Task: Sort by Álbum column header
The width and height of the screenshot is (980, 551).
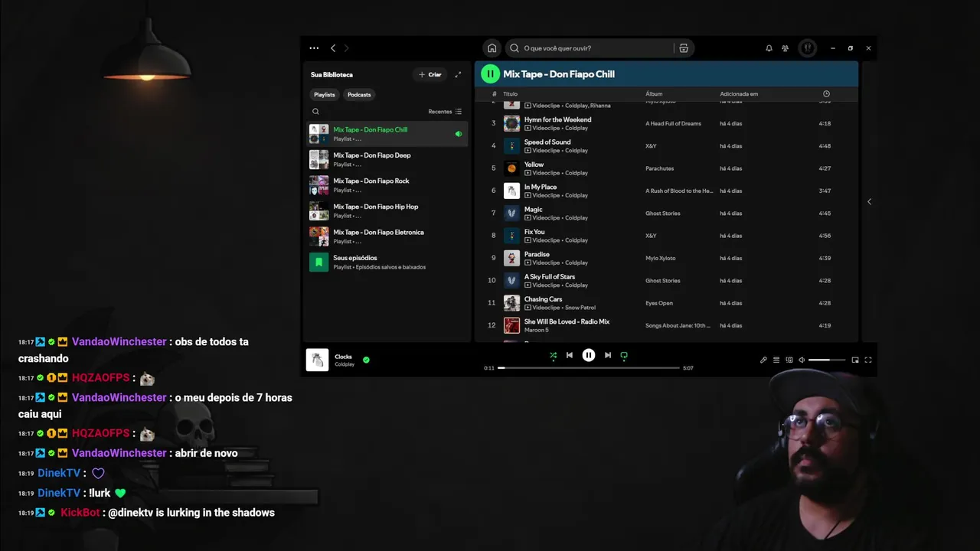Action: click(x=654, y=94)
